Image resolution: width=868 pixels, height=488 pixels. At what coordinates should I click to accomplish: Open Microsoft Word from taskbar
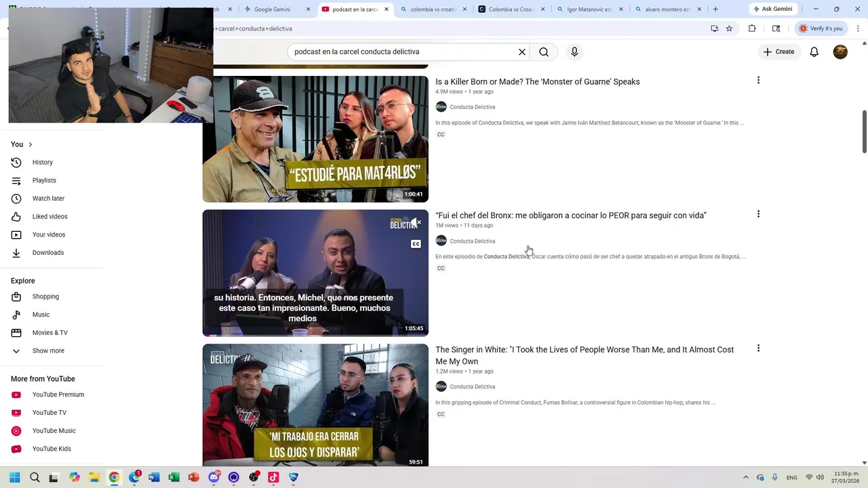154,477
